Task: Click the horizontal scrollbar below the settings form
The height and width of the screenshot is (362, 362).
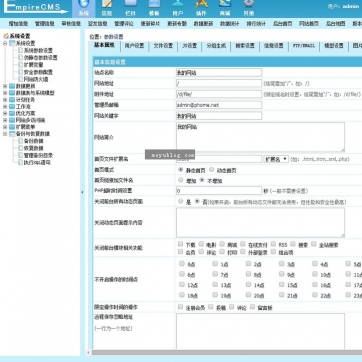Action: pyautogui.click(x=227, y=352)
